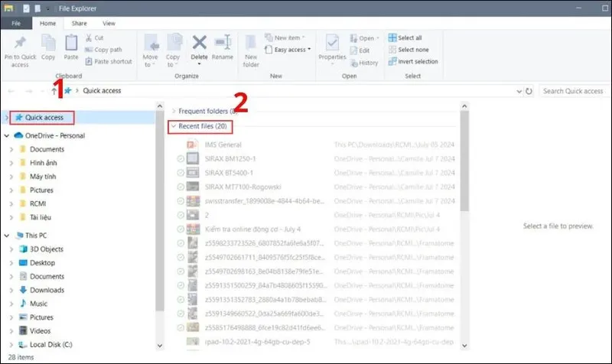Click Select all
Screen dimensions: 612x364
[405, 37]
